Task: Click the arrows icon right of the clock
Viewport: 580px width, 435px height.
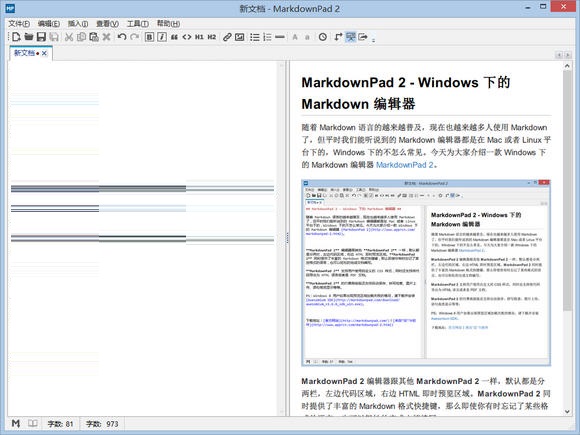Action: tap(338, 37)
